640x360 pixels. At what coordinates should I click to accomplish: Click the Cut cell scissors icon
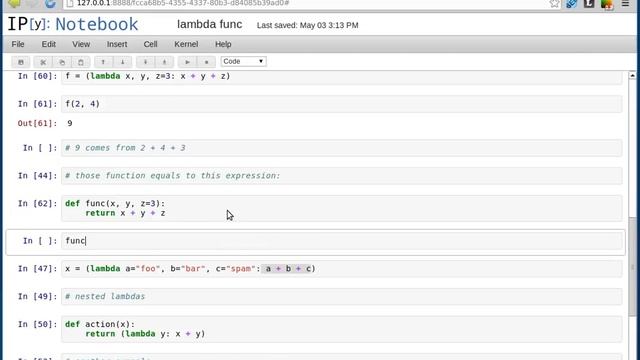43,62
